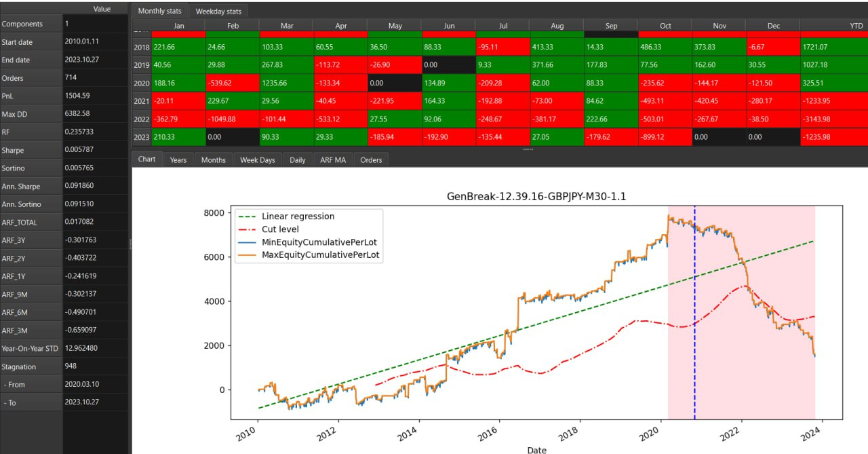Click the Oct column header
The height and width of the screenshot is (454, 868).
665,25
